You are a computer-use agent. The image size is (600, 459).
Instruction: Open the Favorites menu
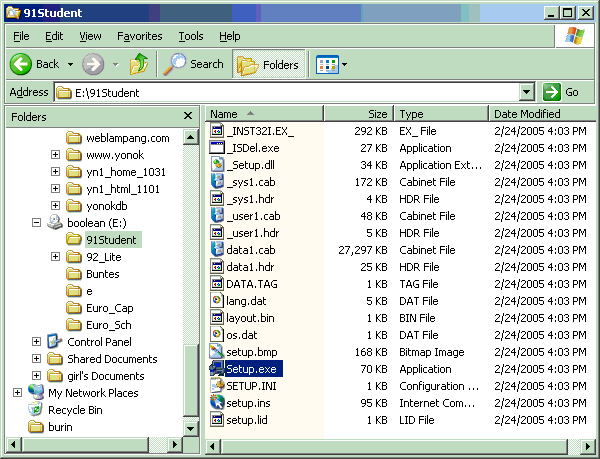(139, 36)
